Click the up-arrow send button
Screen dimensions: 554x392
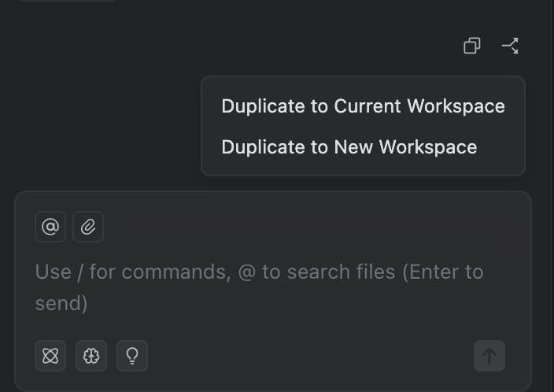click(489, 356)
